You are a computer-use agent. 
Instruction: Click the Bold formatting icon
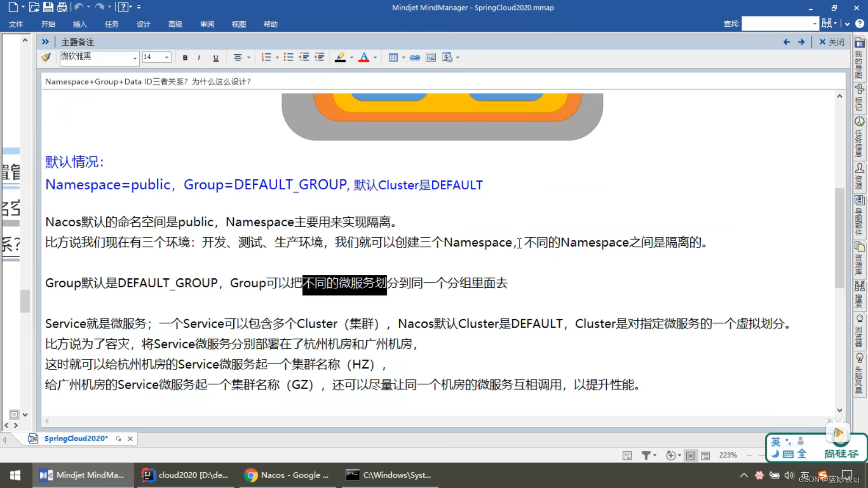coord(185,58)
